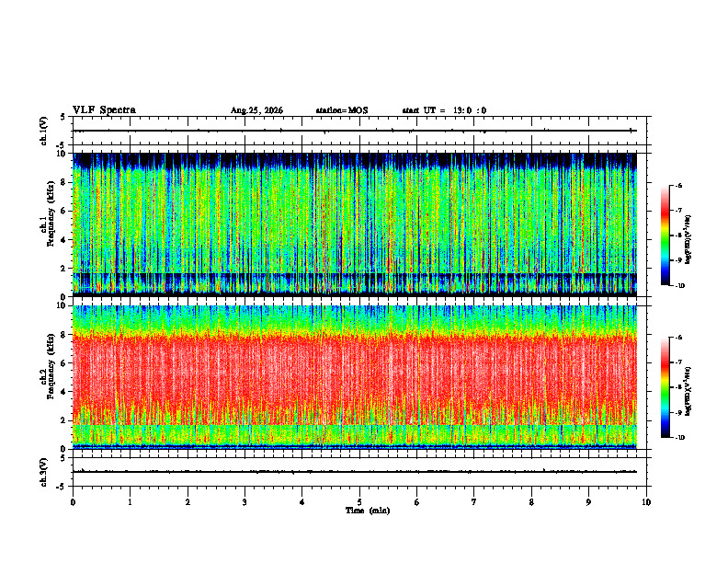
Task: Click the VLF Spectra title text
Action: 104,110
